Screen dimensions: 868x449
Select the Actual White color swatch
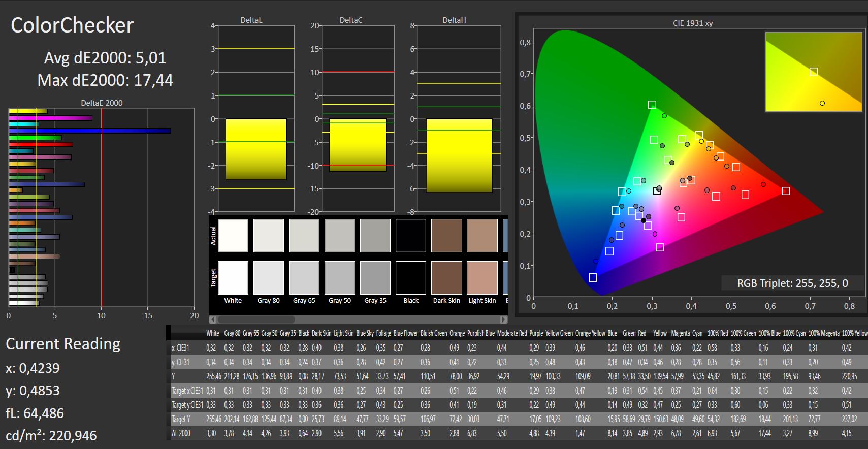point(233,236)
